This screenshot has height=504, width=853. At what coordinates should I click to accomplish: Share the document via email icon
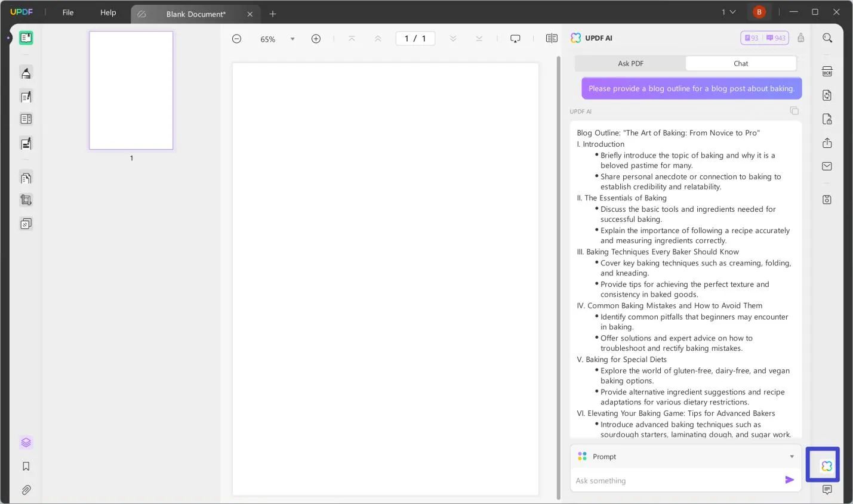[x=827, y=166]
